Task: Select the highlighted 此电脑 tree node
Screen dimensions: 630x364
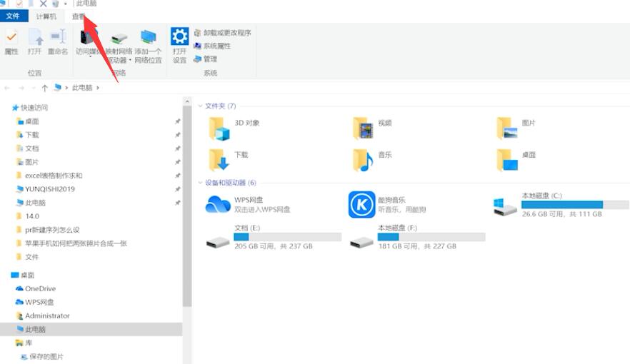Action: [x=91, y=329]
